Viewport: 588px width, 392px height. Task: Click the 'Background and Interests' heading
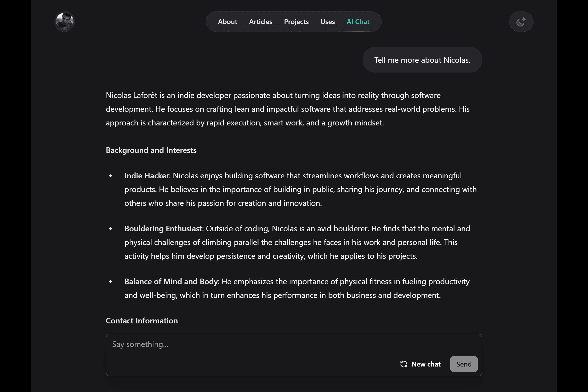[151, 150]
